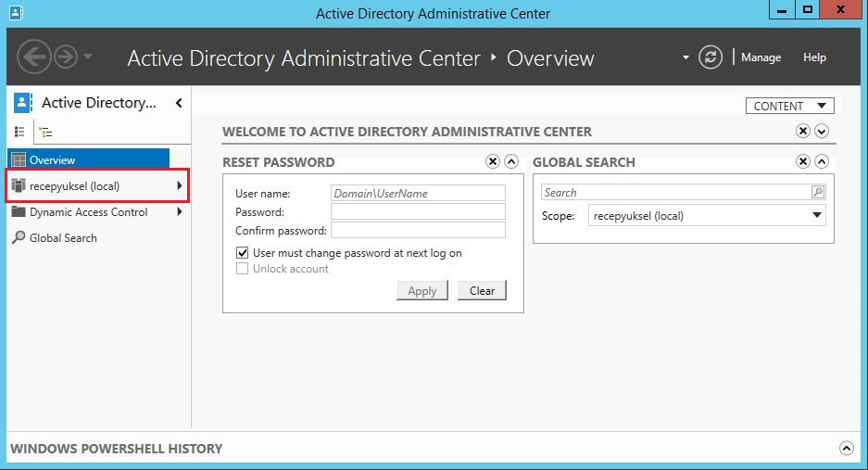The image size is (868, 470).
Task: Expand Windows PowerShell History panel
Action: tap(847, 448)
